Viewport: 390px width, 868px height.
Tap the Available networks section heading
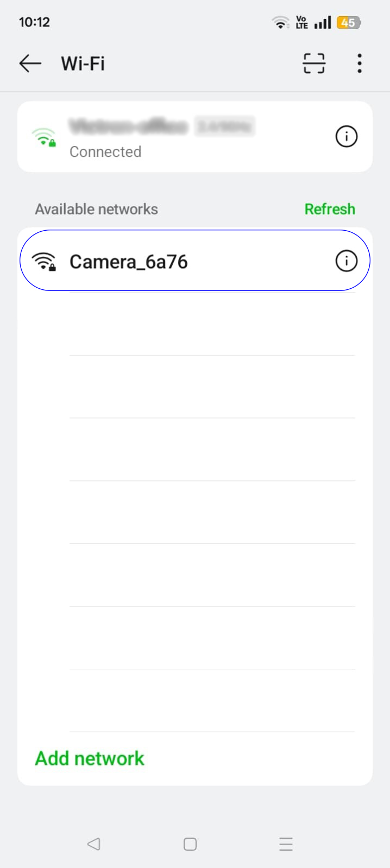coord(97,210)
